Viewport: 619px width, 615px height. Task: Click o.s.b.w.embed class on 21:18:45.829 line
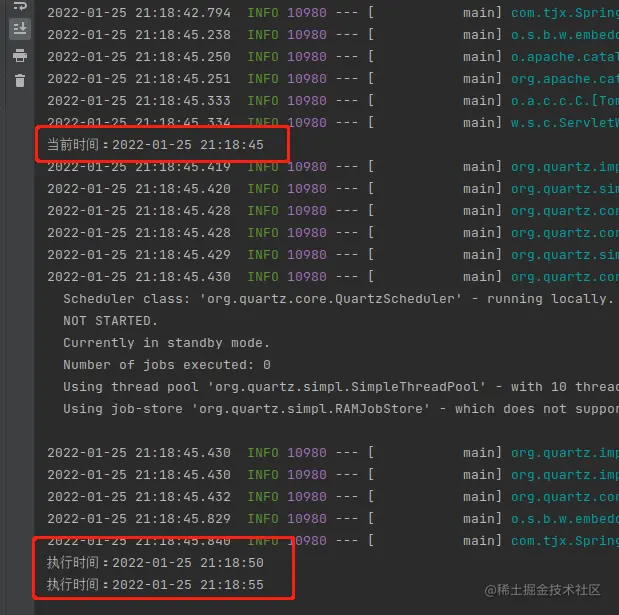click(x=565, y=519)
